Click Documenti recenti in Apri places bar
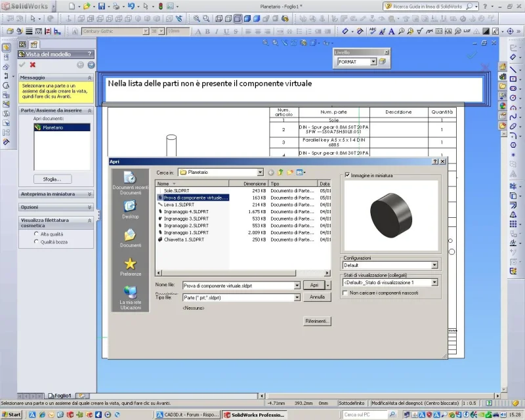525x420 pixels. tap(130, 183)
